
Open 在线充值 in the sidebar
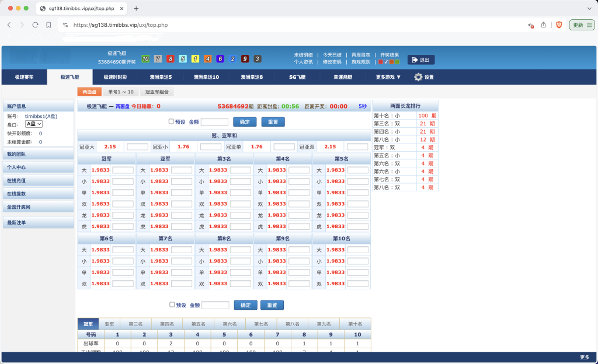pos(16,180)
